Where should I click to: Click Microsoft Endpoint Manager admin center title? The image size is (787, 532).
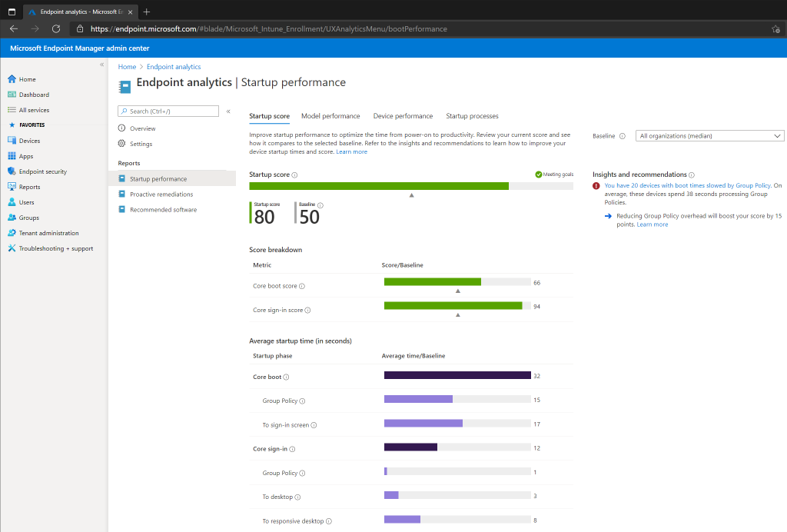pos(80,48)
